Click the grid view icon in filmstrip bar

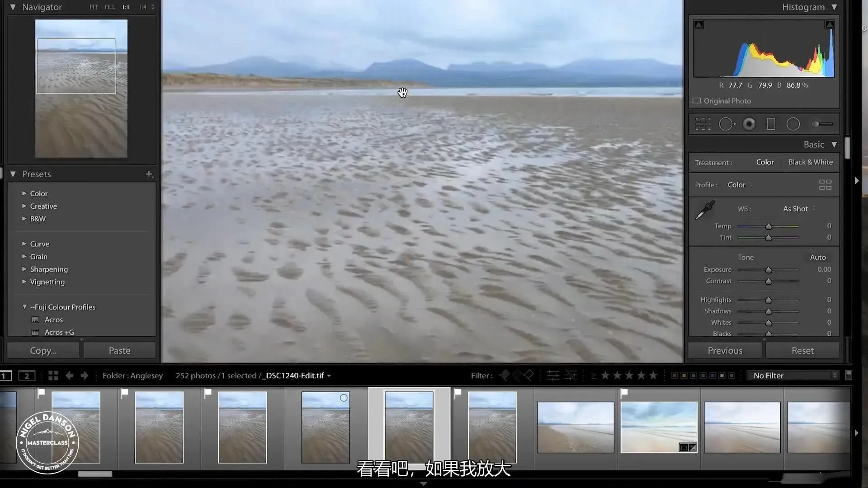(x=53, y=375)
